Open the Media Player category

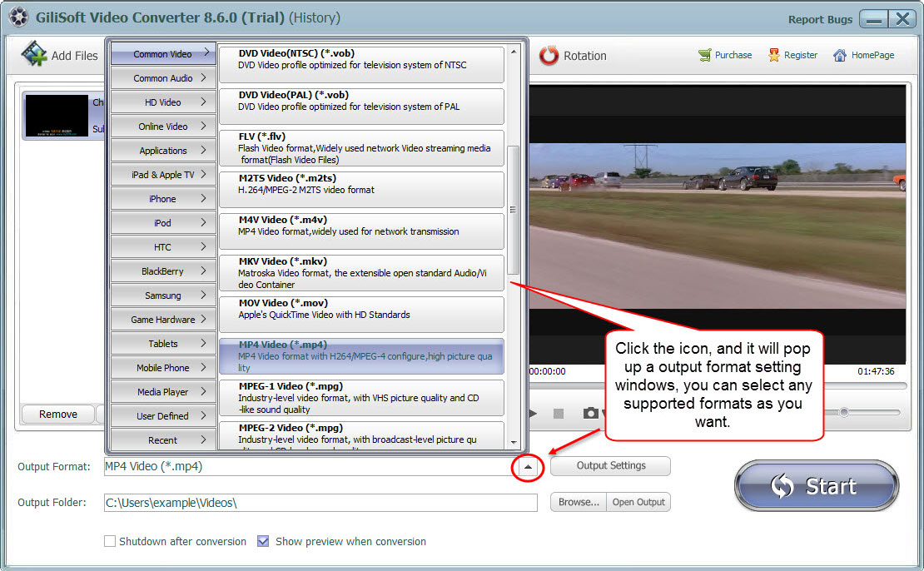pos(163,392)
